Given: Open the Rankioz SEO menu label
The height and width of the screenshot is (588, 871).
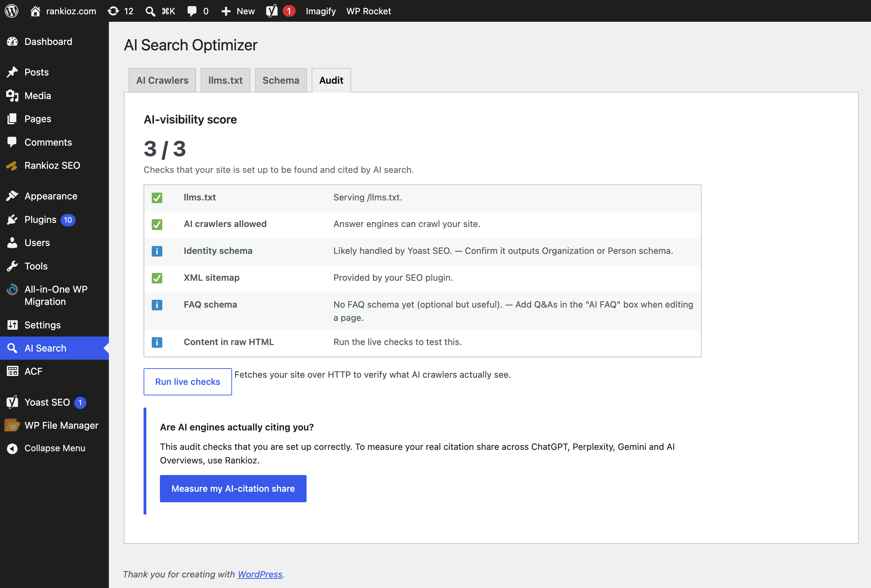Looking at the screenshot, I should pos(52,165).
